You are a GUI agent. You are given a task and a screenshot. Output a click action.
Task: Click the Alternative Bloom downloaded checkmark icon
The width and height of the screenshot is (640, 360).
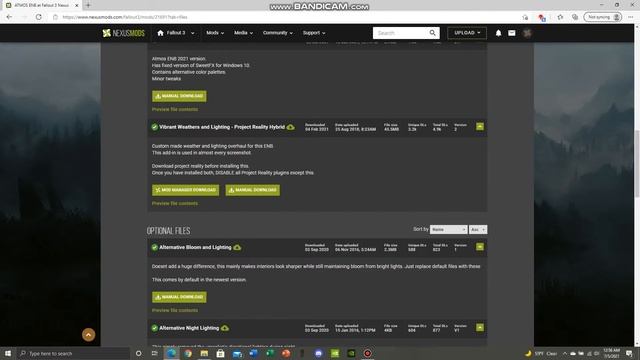154,248
